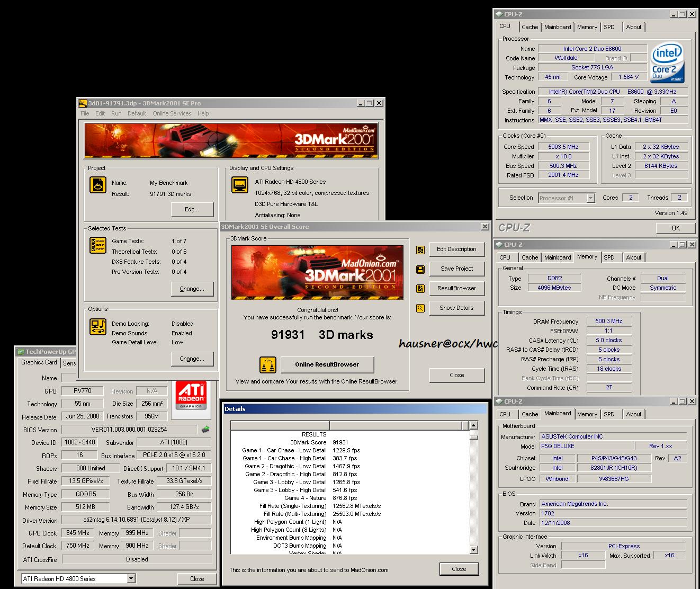This screenshot has width=700, height=589.
Task: Click the Show Details button
Action: coord(456,308)
